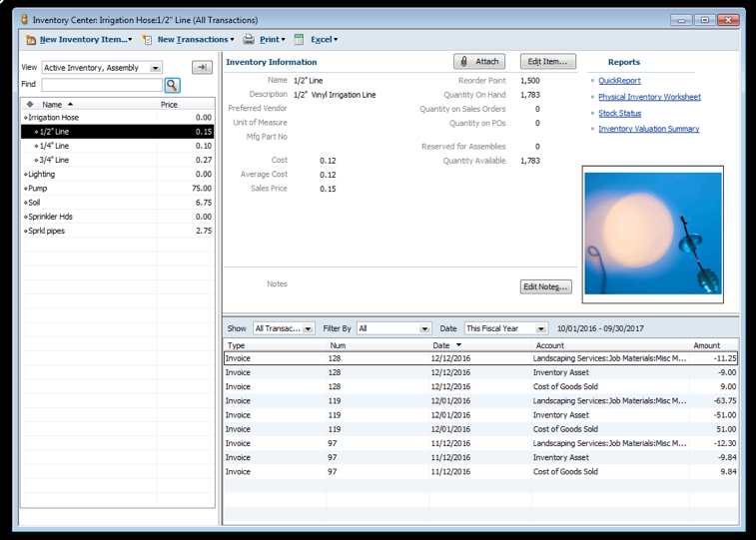The image size is (756, 540).
Task: Select Invoice 119 Cost of Goods Sold row
Action: click(480, 429)
